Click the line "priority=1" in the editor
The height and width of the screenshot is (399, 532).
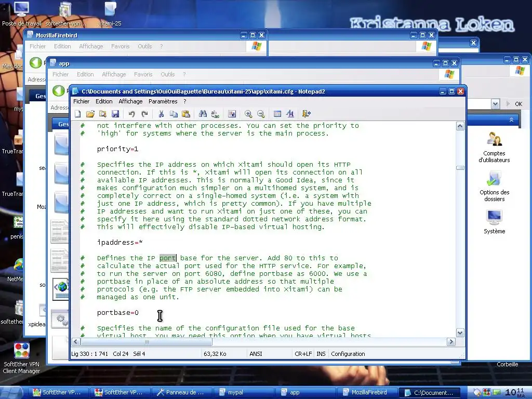(117, 149)
